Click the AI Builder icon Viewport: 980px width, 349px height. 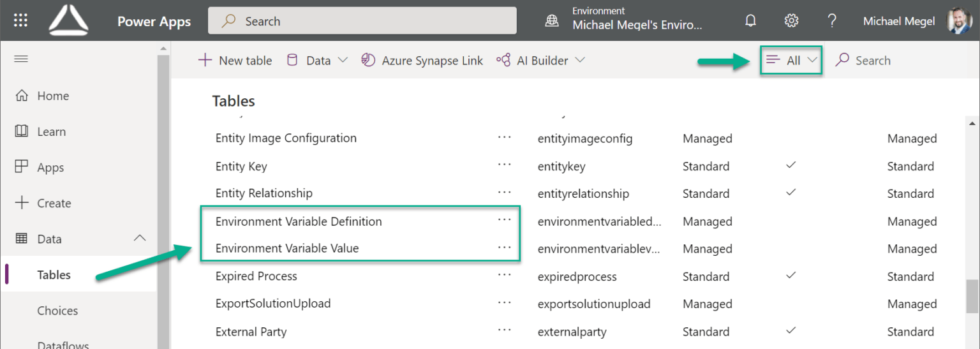tap(503, 60)
